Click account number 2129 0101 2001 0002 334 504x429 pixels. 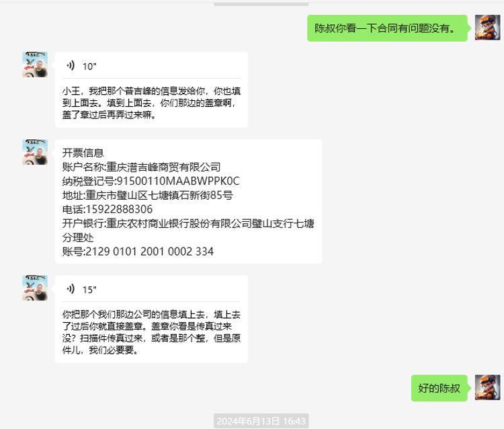149,251
